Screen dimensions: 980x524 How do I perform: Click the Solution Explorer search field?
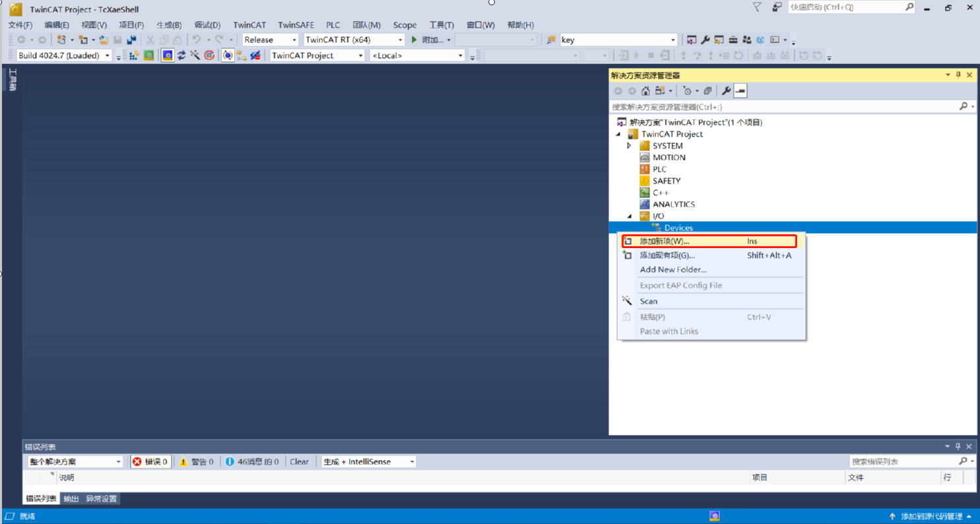tap(784, 106)
